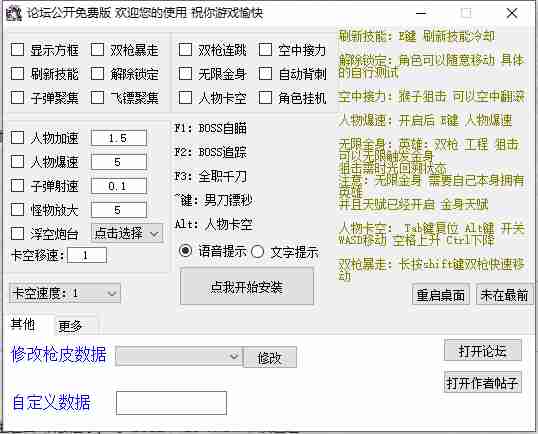Expand the 卡空速度 combo box
The image size is (538, 434).
click(x=65, y=293)
